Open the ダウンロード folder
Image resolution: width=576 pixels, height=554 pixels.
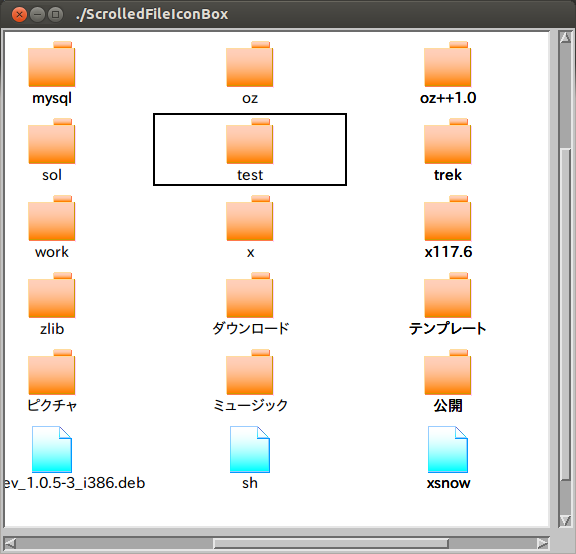(x=250, y=295)
